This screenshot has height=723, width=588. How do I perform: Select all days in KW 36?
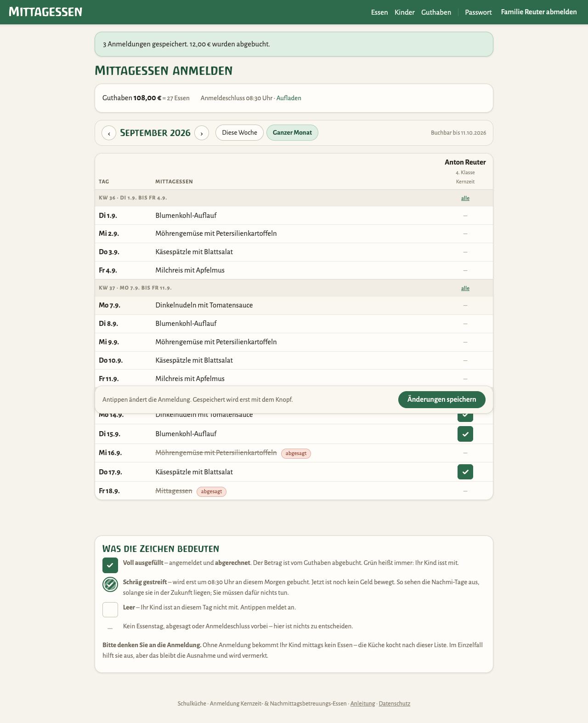tap(465, 198)
